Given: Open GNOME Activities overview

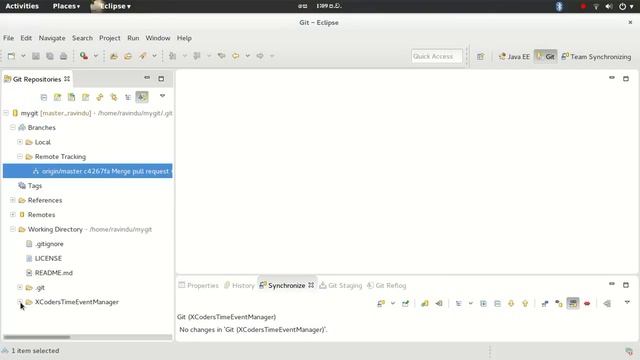Looking at the screenshot, I should (x=22, y=6).
